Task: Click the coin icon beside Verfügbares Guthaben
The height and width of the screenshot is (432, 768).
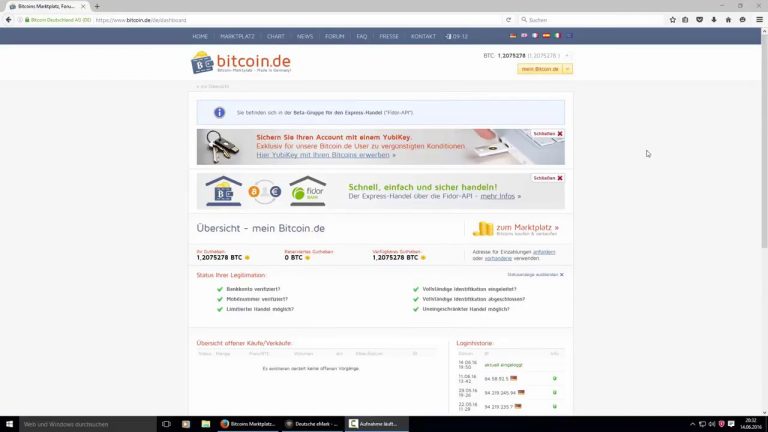Action: point(423,258)
